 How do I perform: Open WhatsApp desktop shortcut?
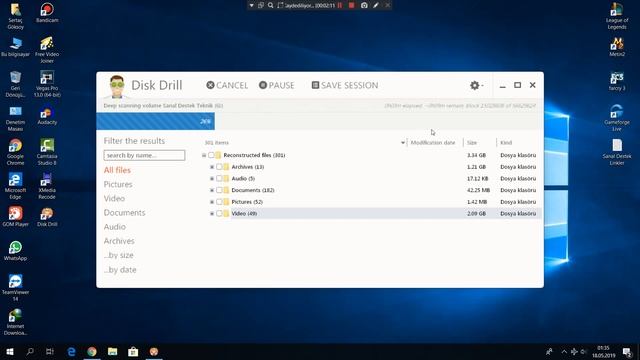coord(16,251)
